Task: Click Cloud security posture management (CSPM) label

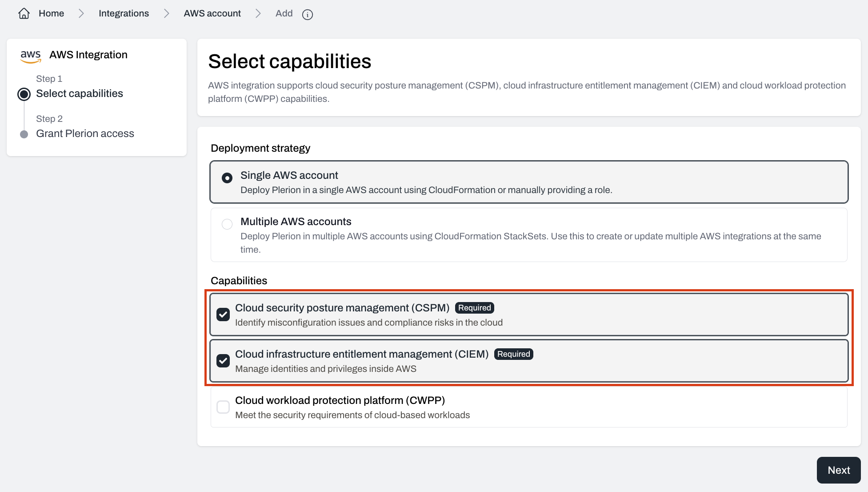Action: (342, 308)
